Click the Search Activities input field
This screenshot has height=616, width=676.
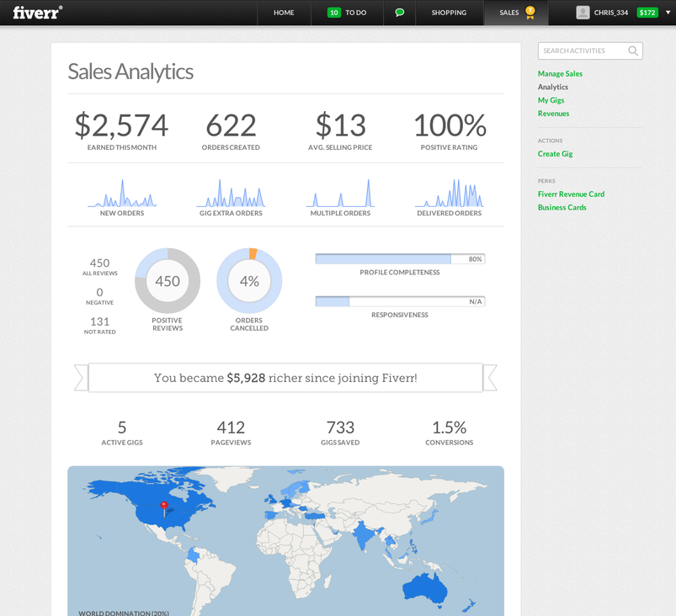pos(581,50)
